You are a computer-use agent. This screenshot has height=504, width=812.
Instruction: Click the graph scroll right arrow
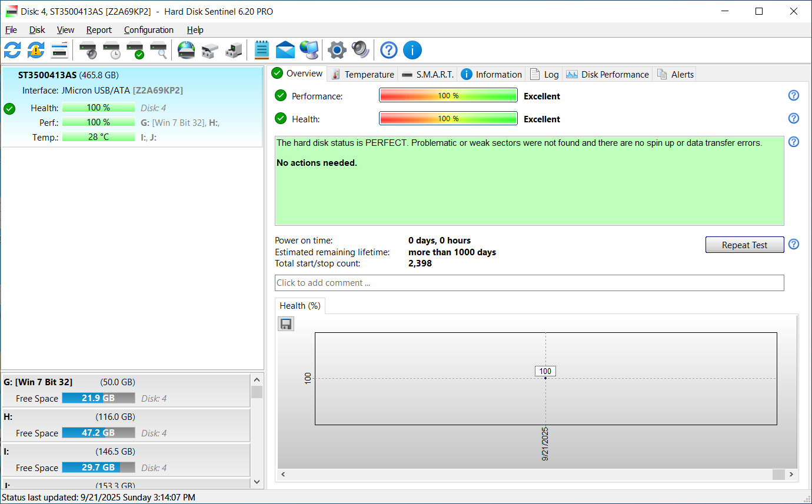791,474
